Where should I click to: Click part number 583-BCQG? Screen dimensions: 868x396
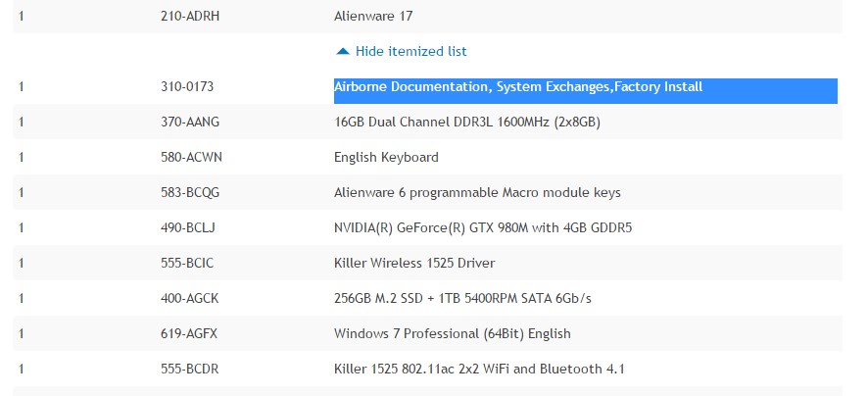[190, 193]
